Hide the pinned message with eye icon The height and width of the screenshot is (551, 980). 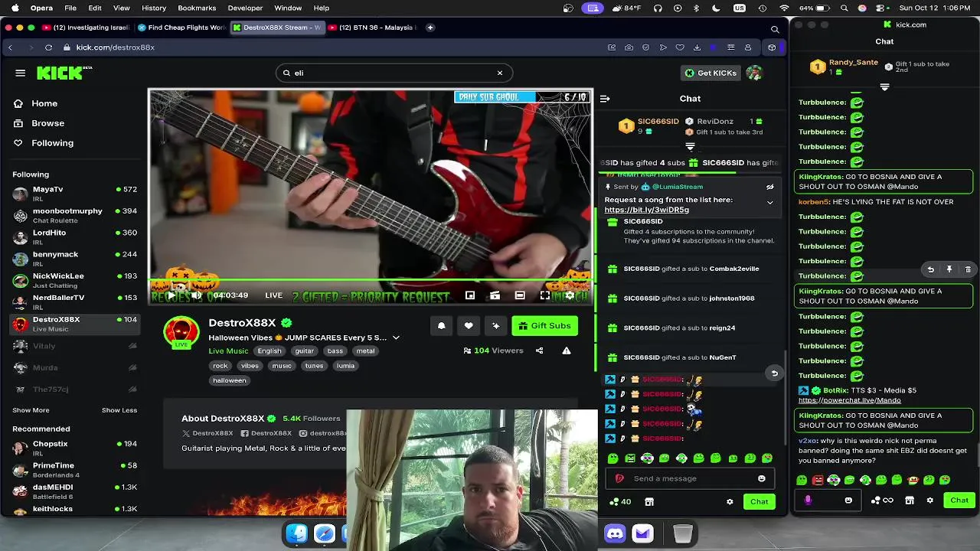[x=770, y=187]
